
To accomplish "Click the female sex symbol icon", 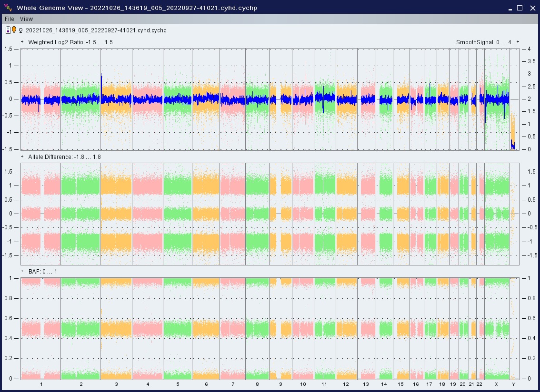I will point(20,30).
